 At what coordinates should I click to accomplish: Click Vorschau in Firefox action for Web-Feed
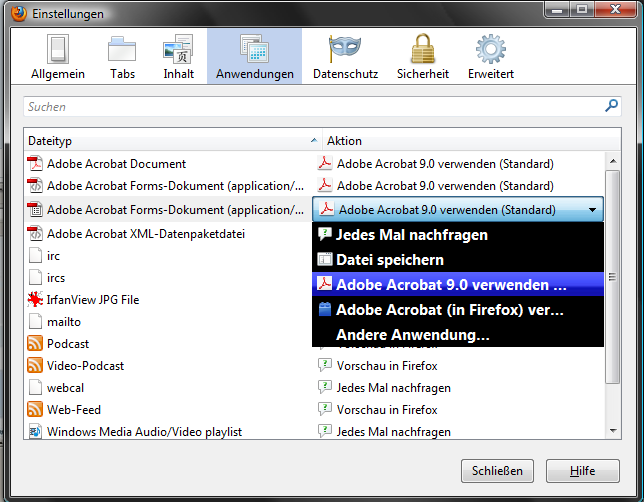(378, 410)
